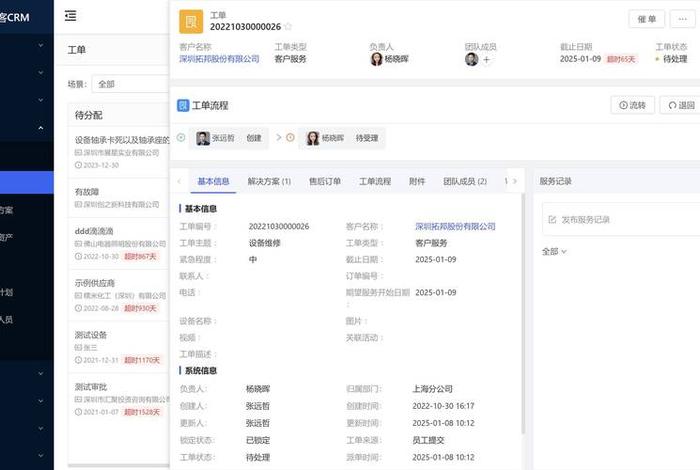Click the 系统信息 section heading
Image resolution: width=700 pixels, height=470 pixels.
pyautogui.click(x=200, y=370)
